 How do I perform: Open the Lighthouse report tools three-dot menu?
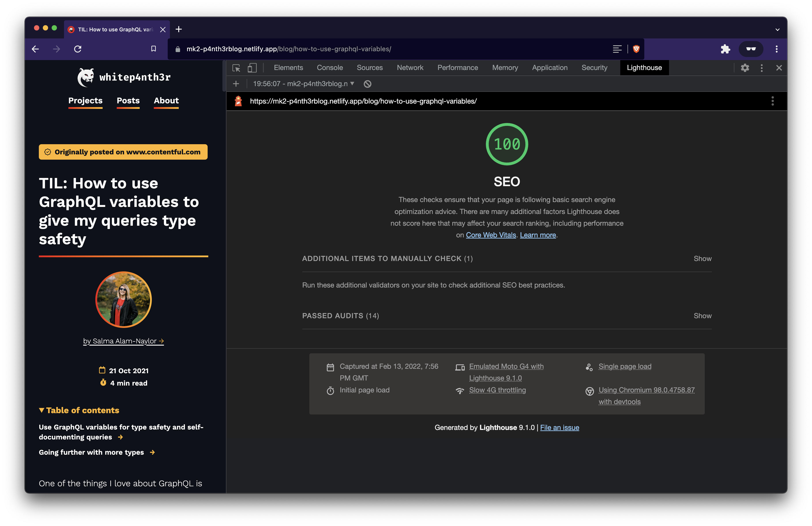773,101
